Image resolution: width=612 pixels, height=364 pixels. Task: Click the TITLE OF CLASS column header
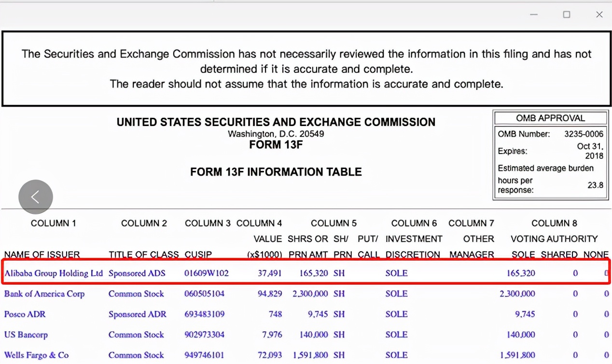[143, 254]
